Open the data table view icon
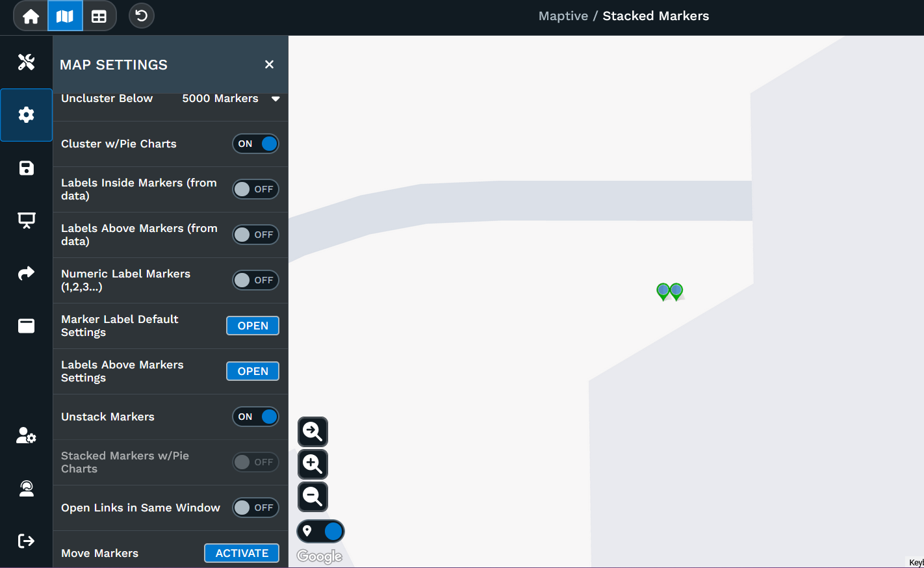This screenshot has width=924, height=568. pos(99,16)
